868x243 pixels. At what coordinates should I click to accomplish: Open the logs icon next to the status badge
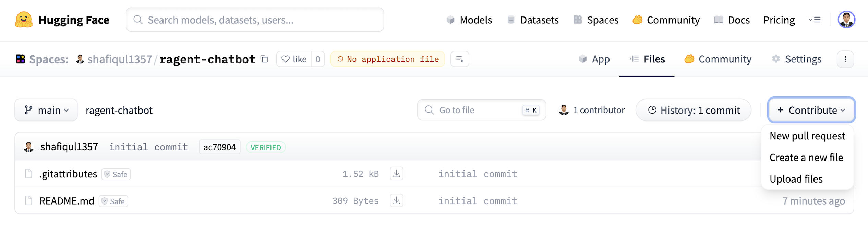(460, 59)
